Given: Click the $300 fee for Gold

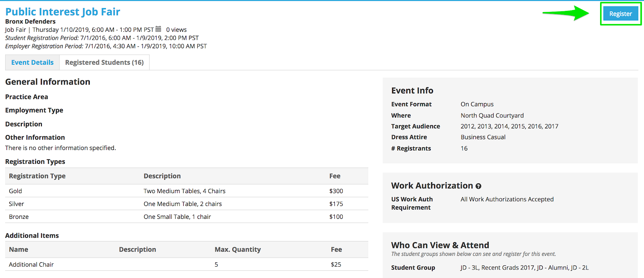Looking at the screenshot, I should 336,191.
